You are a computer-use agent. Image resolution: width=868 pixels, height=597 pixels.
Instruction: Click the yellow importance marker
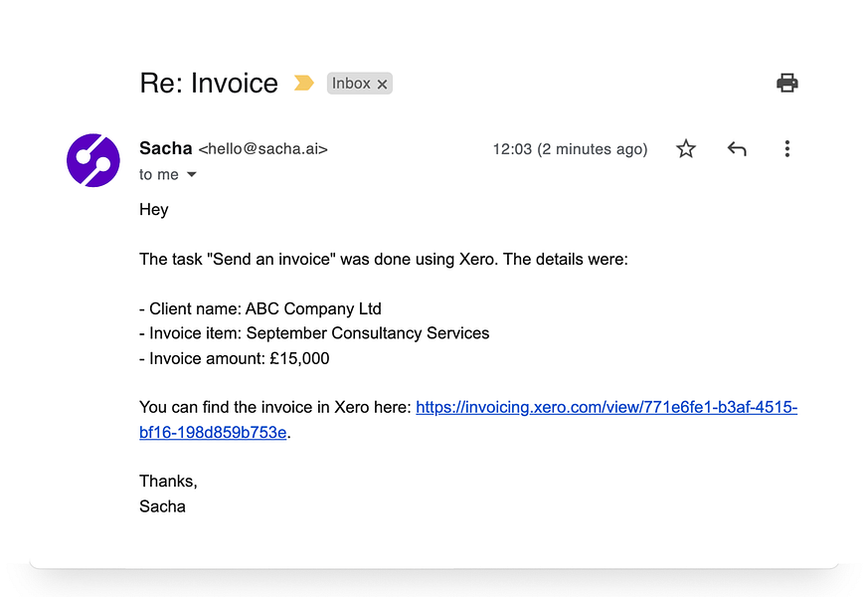click(303, 83)
